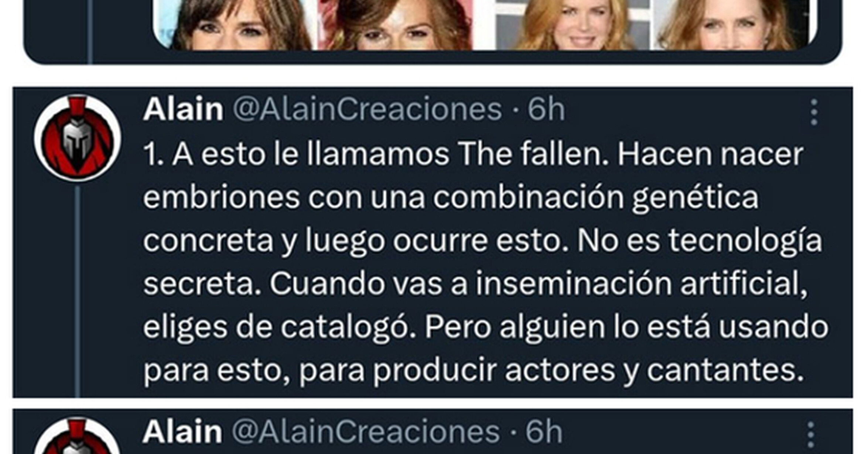Click the text line 'embriones con una combinación genética'
This screenshot has width=868, height=454.
click(451, 198)
